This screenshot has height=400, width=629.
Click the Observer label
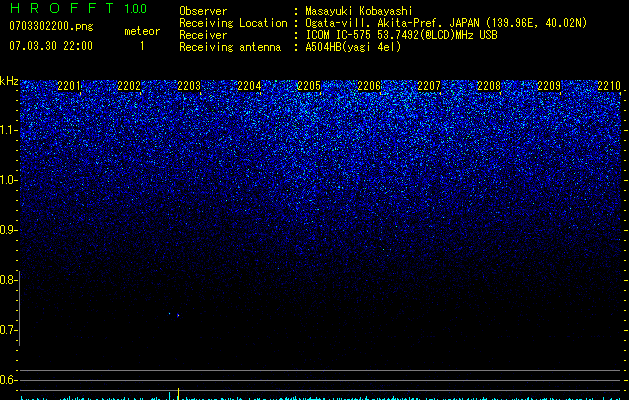point(203,11)
